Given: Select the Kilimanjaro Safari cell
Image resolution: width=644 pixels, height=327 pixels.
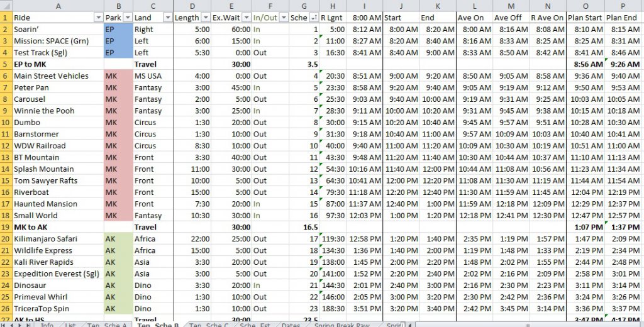Looking at the screenshot, I should click(58, 239).
